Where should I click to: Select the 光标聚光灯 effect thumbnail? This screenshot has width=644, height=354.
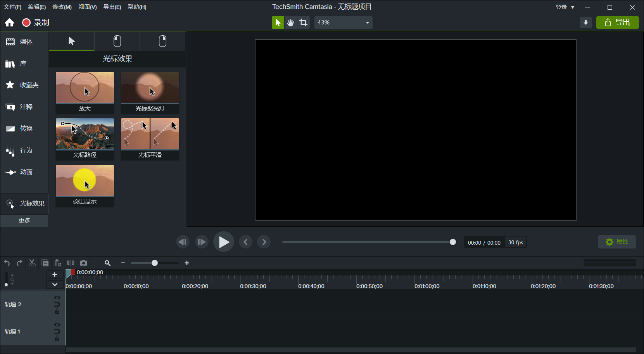click(150, 87)
